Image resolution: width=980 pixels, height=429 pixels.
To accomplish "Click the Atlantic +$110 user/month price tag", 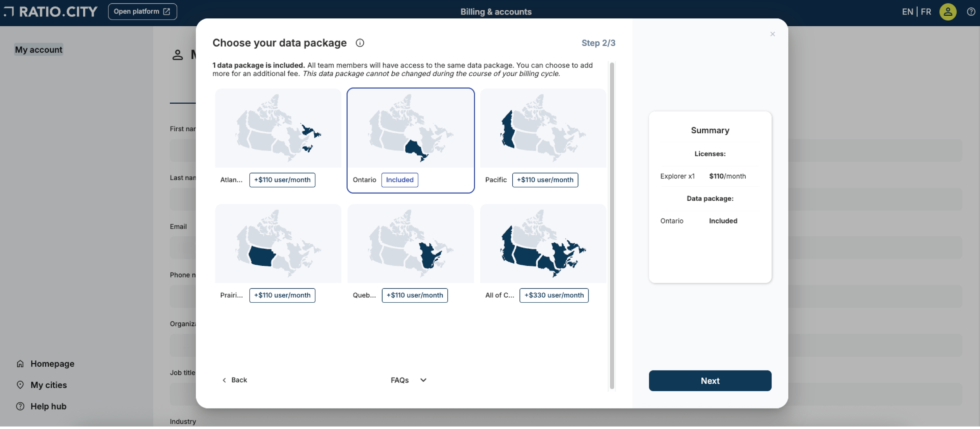I will pyautogui.click(x=282, y=180).
